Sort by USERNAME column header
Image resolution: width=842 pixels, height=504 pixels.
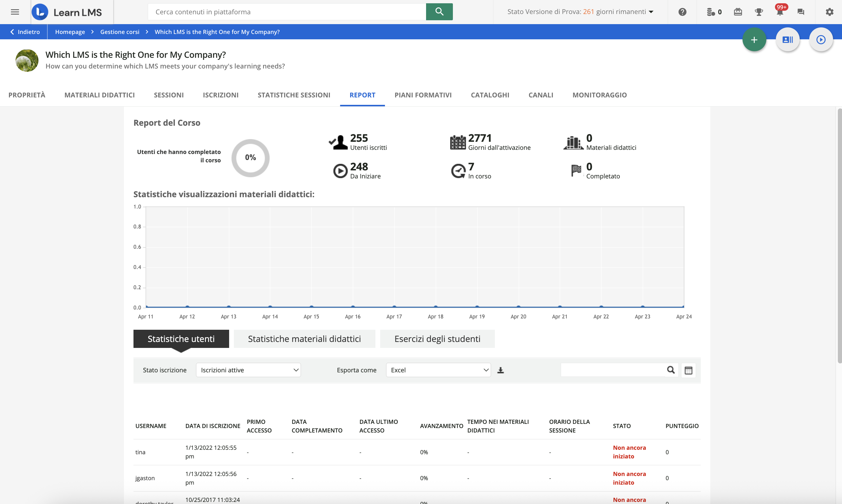[151, 426]
